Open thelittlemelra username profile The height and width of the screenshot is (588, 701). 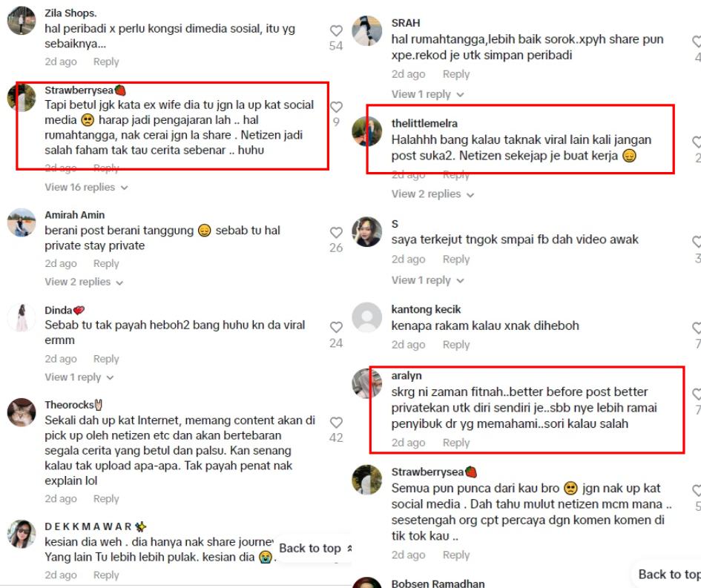424,123
